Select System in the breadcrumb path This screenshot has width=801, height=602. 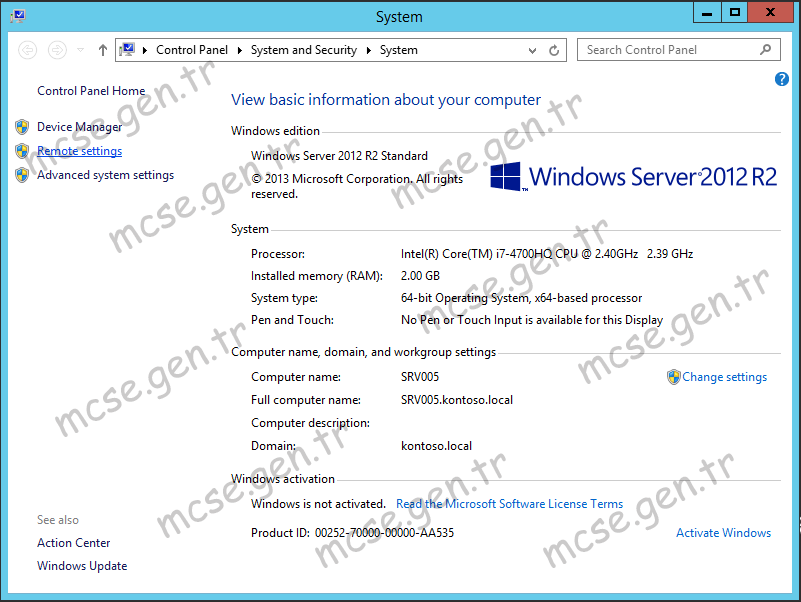[x=398, y=50]
